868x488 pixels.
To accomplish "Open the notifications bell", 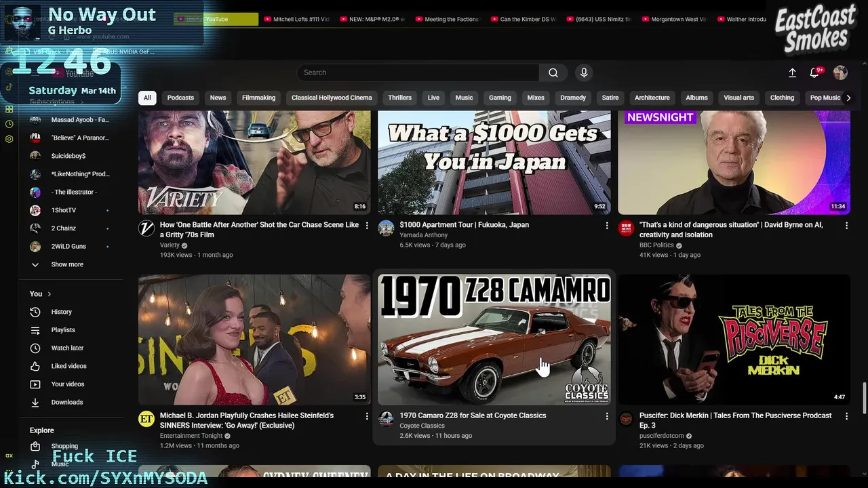I will (815, 73).
